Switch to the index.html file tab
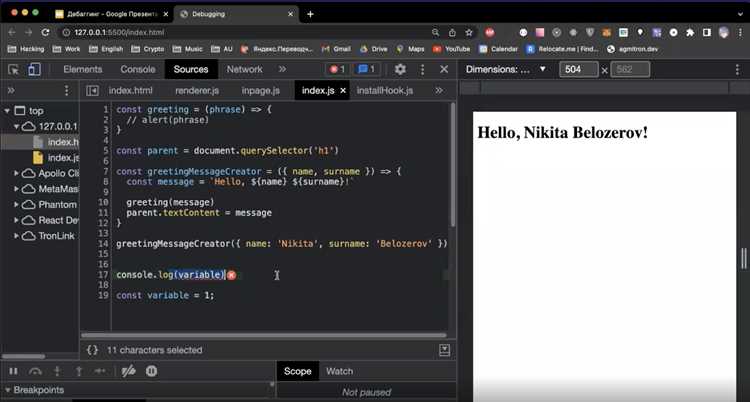750x402 pixels. [x=131, y=90]
